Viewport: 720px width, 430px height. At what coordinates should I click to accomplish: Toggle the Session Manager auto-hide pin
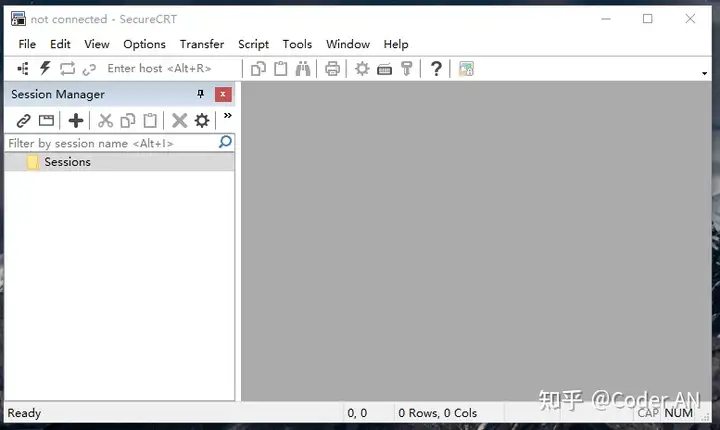[200, 94]
